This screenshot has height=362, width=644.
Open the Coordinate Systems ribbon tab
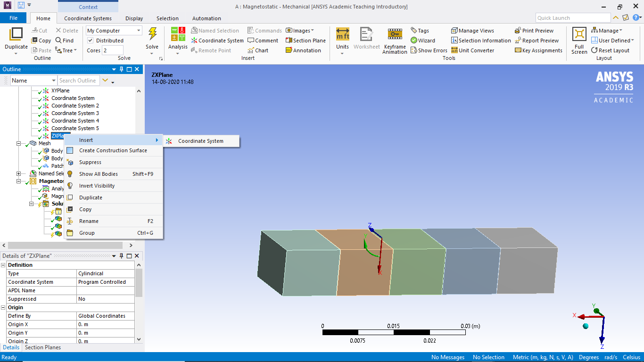[x=88, y=18]
